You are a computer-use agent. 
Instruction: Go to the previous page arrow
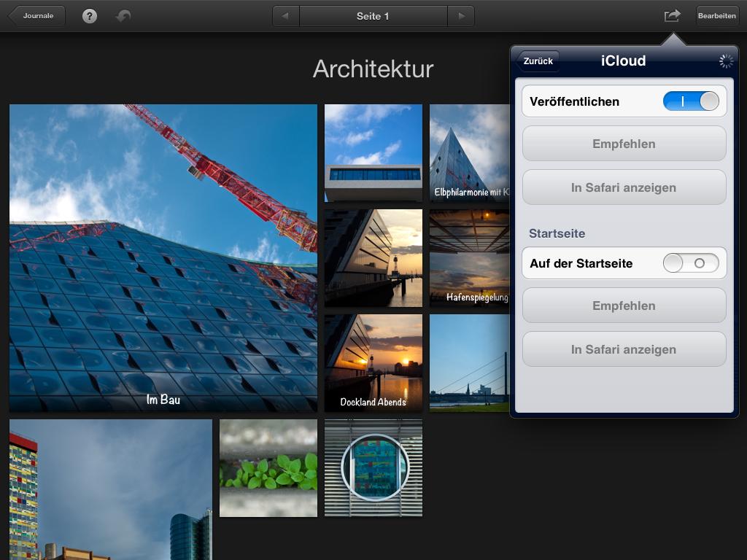[x=286, y=16]
